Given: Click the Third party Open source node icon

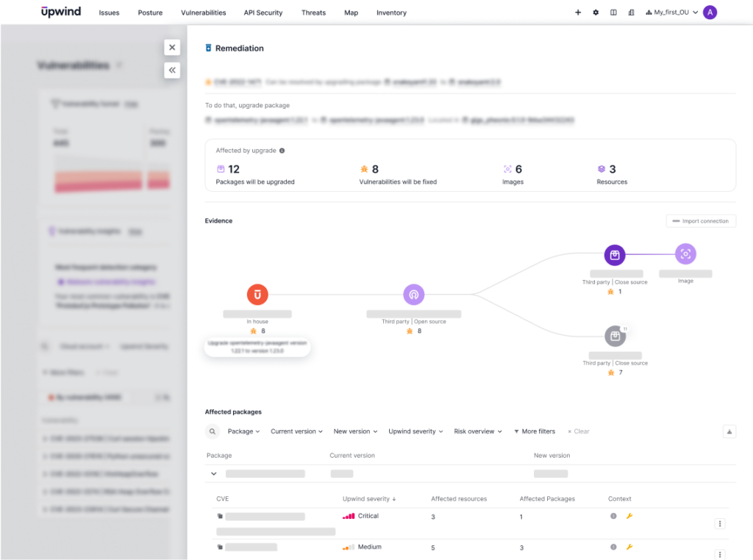Looking at the screenshot, I should pos(413,294).
